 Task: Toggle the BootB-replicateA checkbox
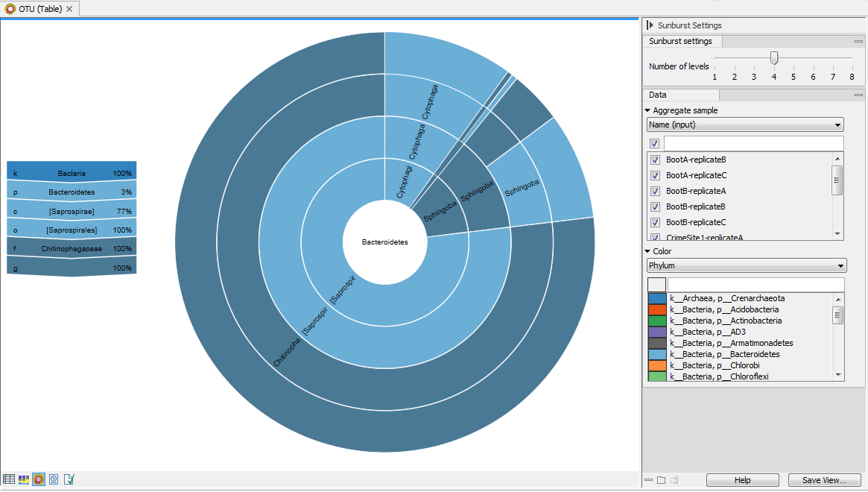[x=655, y=191]
